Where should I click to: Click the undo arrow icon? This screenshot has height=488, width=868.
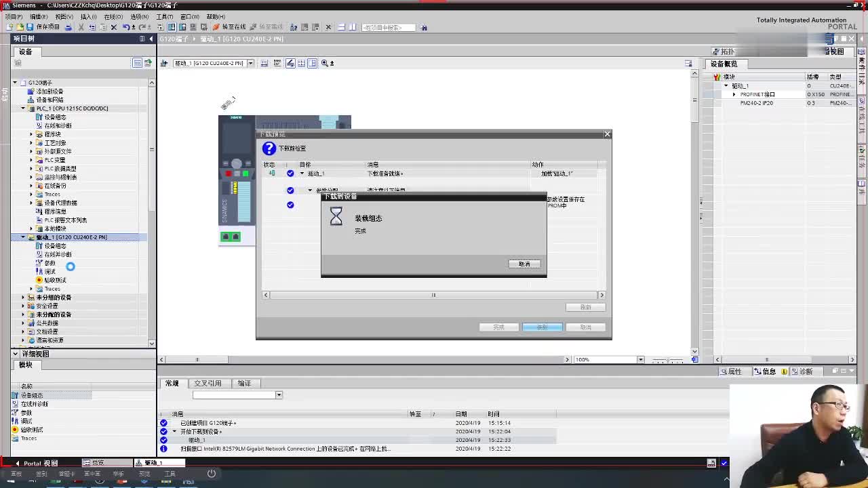pos(126,27)
